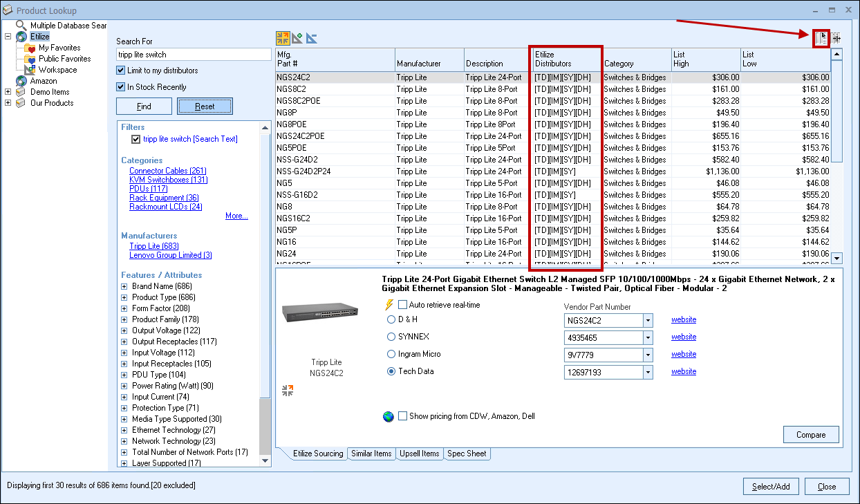This screenshot has height=504, width=860.
Task: Collapse the Etilize tree node
Action: click(x=8, y=37)
